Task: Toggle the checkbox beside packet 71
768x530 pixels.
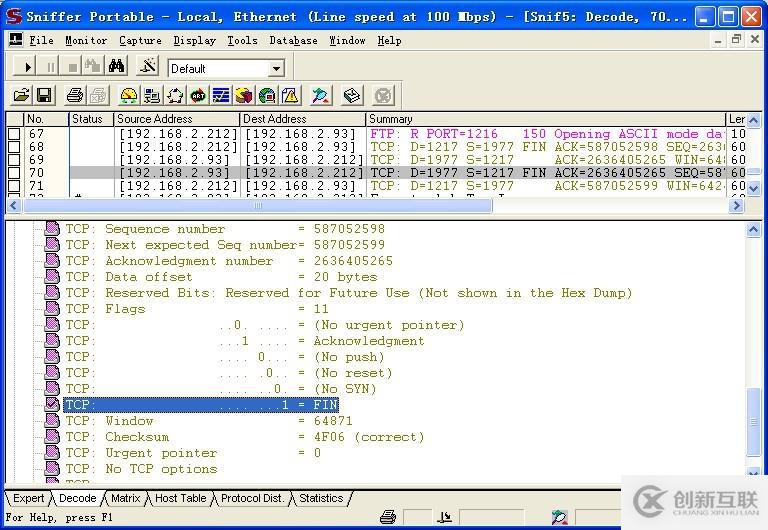Action: pyautogui.click(x=14, y=186)
